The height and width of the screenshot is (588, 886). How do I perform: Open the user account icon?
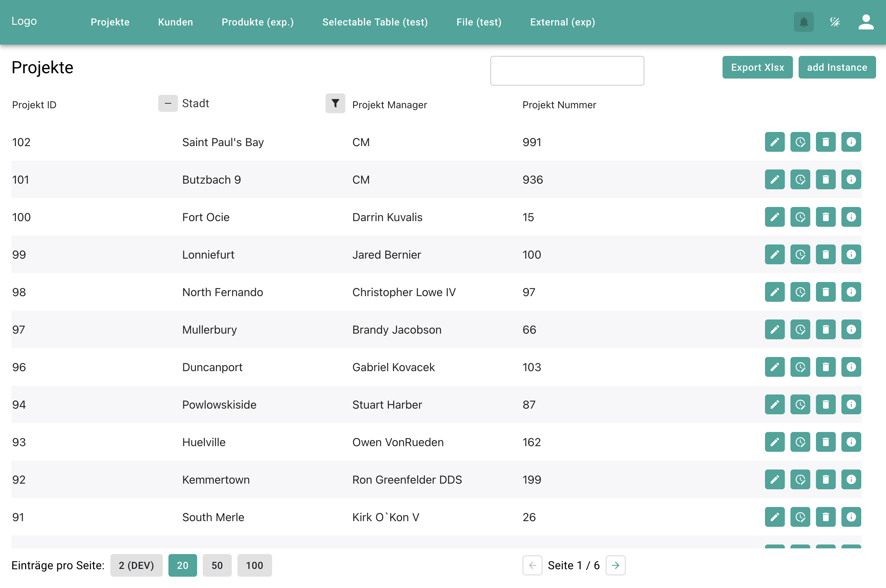pyautogui.click(x=866, y=22)
